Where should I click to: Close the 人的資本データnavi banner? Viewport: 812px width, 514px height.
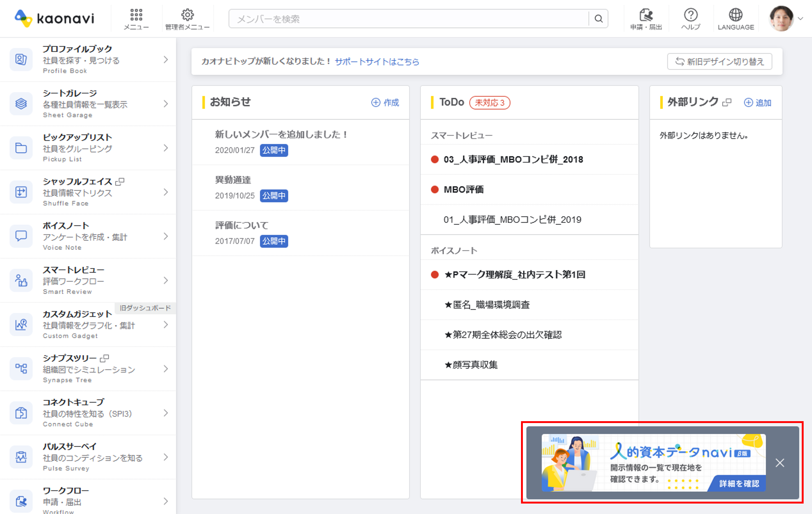coord(780,463)
